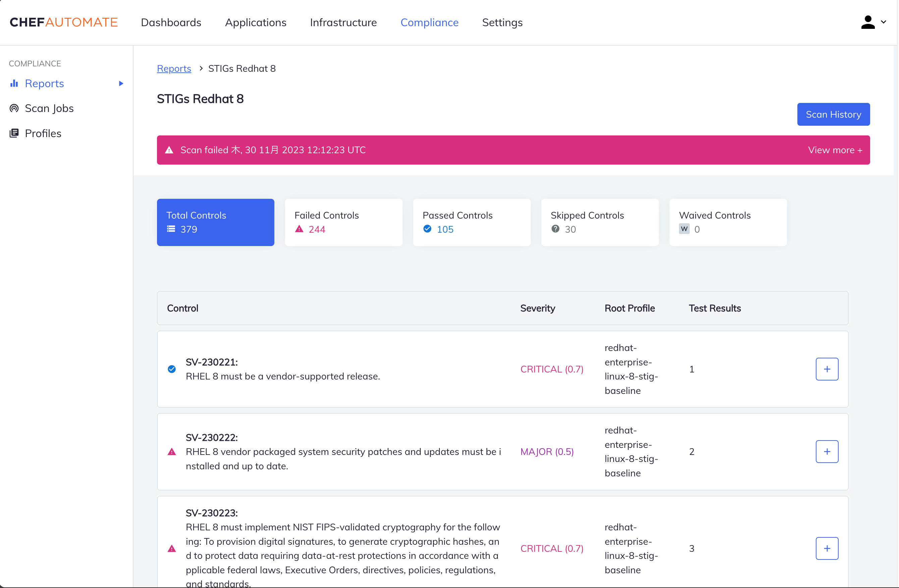Click CRITICAL (0.7) severity for SV-230221
899x588 pixels.
pos(552,369)
